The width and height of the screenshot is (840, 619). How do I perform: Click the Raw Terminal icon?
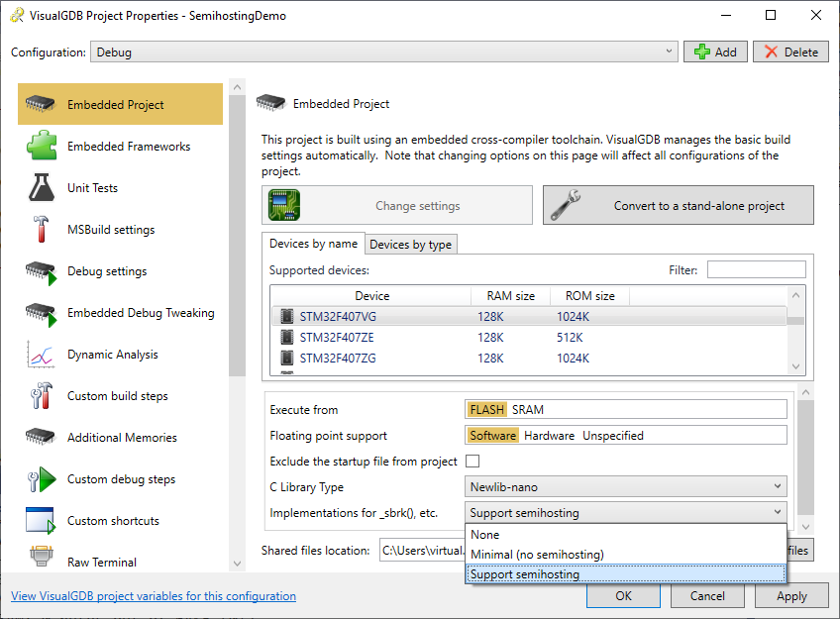tap(42, 557)
